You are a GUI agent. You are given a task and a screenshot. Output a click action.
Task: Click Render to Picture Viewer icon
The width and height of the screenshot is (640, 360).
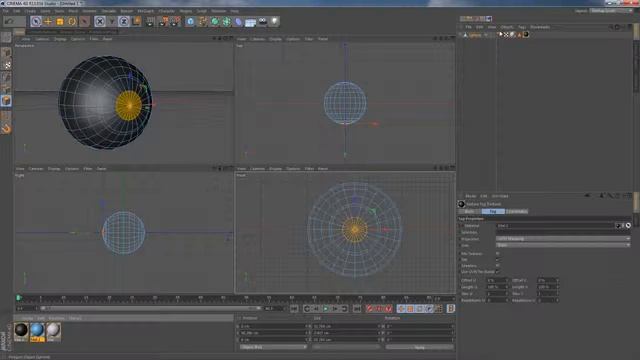tap(163, 21)
